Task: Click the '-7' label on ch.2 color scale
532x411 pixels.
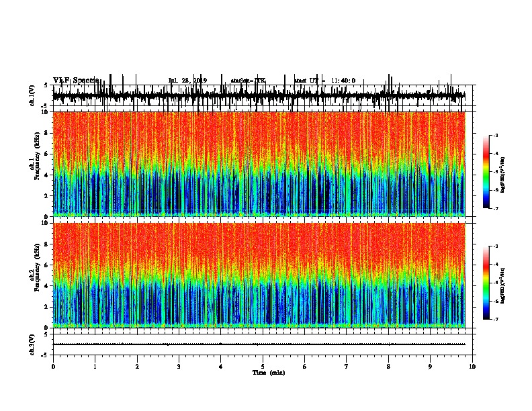Action: pos(496,319)
